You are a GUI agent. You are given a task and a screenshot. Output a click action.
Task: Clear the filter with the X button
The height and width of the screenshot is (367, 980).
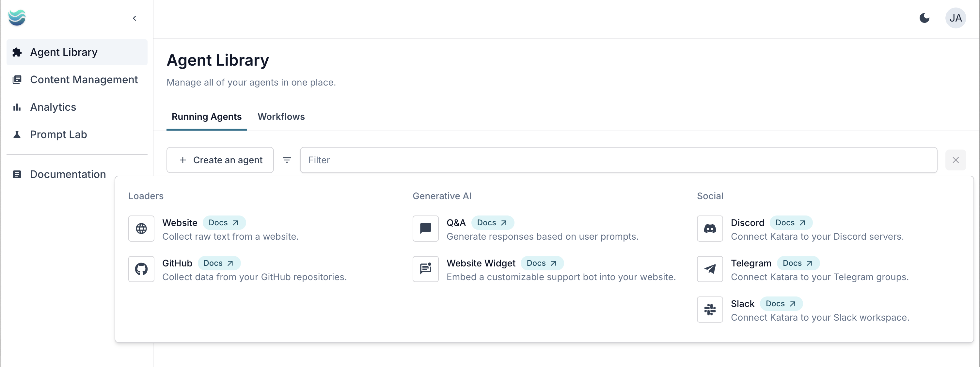[x=956, y=160]
